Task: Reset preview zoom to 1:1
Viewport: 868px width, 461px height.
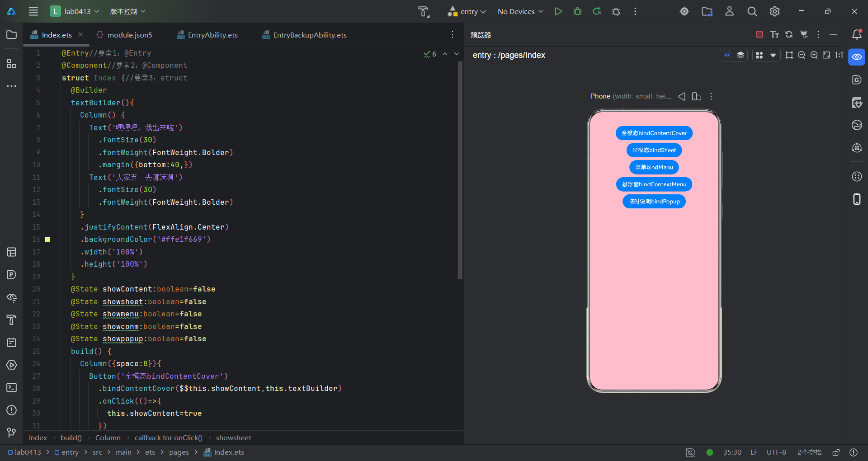Action: (x=839, y=55)
